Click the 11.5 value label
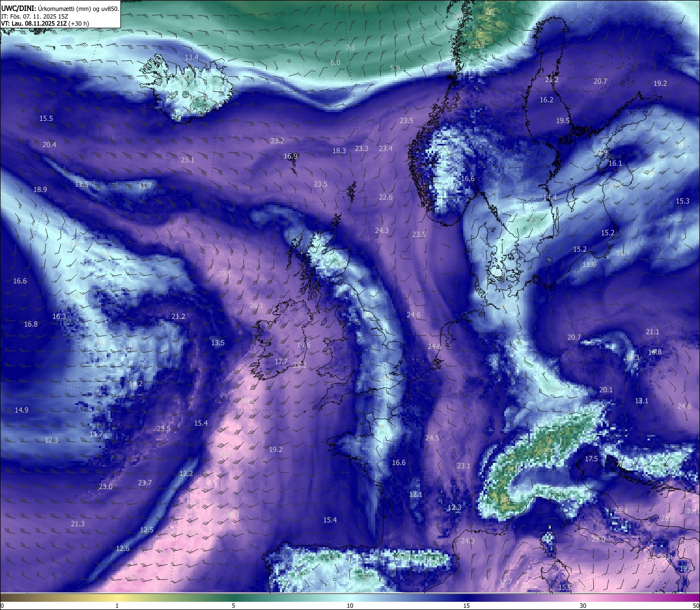The image size is (700, 610). tap(81, 184)
